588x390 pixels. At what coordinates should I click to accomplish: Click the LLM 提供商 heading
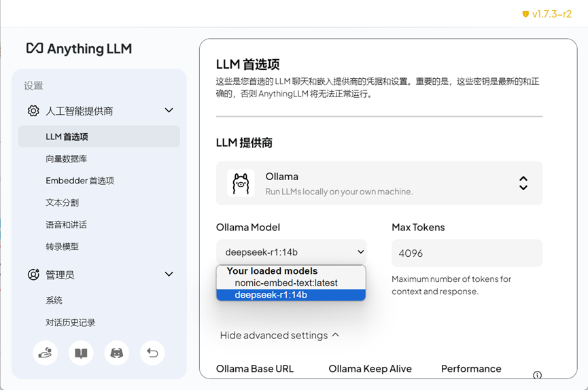[244, 143]
